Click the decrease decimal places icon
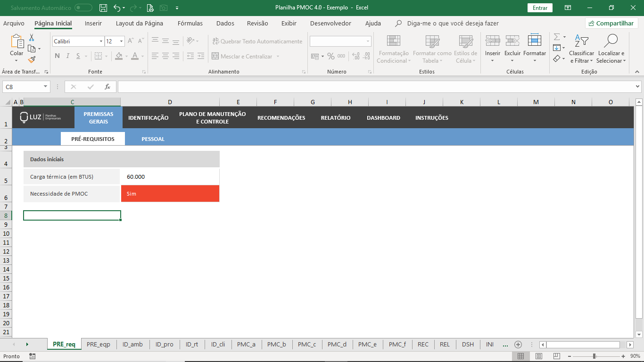644x362 pixels. [x=366, y=56]
